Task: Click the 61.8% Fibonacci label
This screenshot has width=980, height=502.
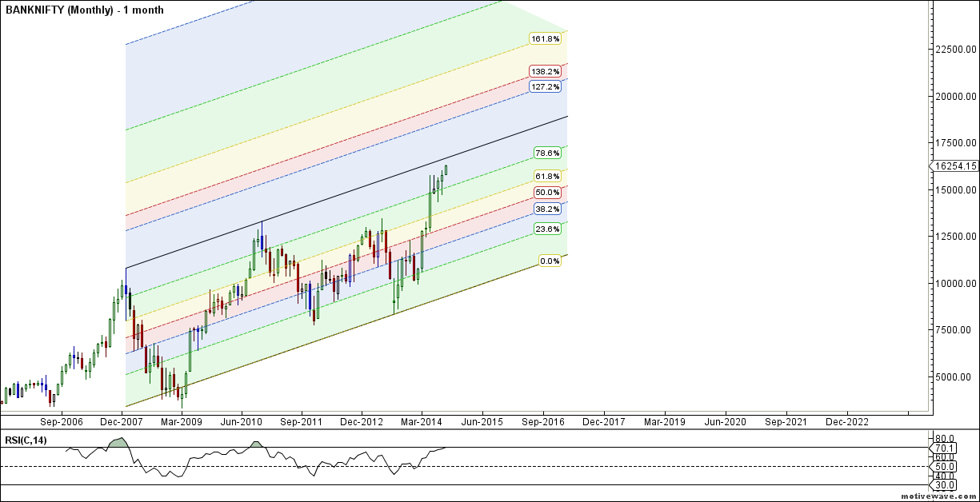Action: [x=547, y=175]
